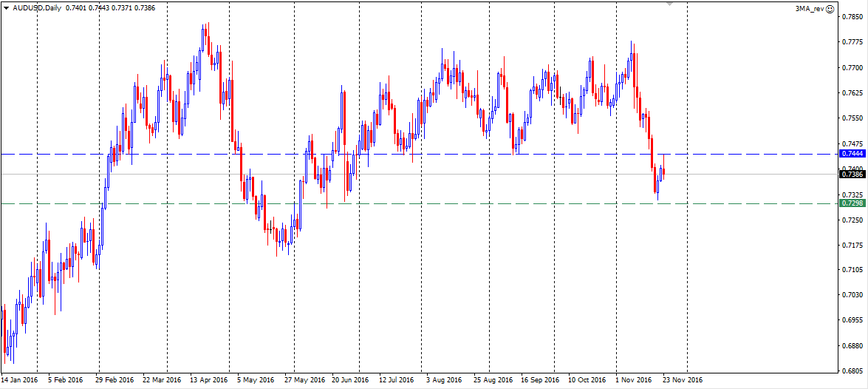Click the 29 Feb 2016 date label

[115, 380]
